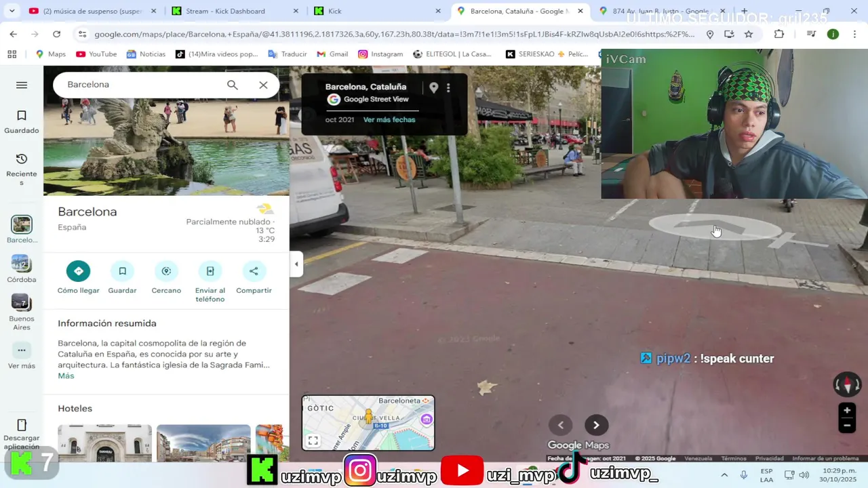
Task: Open a new browser tab
Action: point(744,11)
